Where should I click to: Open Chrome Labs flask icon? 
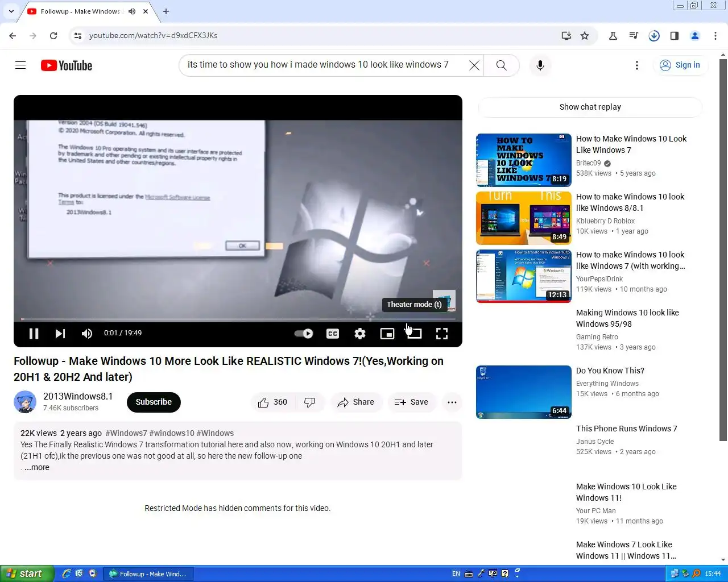tap(613, 35)
